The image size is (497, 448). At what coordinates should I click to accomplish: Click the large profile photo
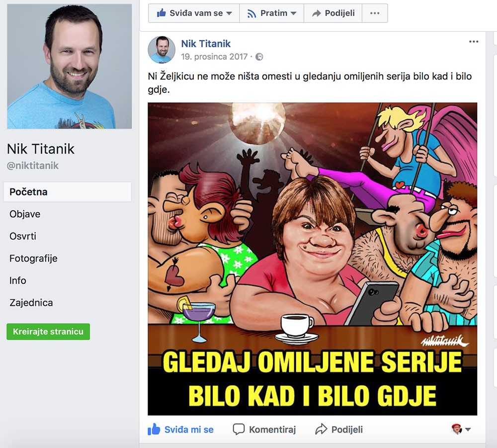click(70, 66)
